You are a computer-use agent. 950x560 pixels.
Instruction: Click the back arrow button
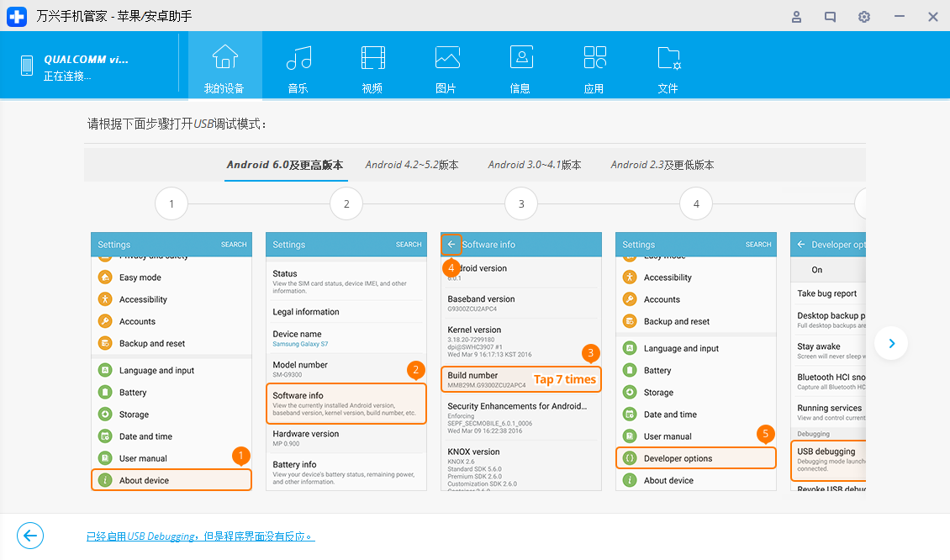tap(30, 536)
